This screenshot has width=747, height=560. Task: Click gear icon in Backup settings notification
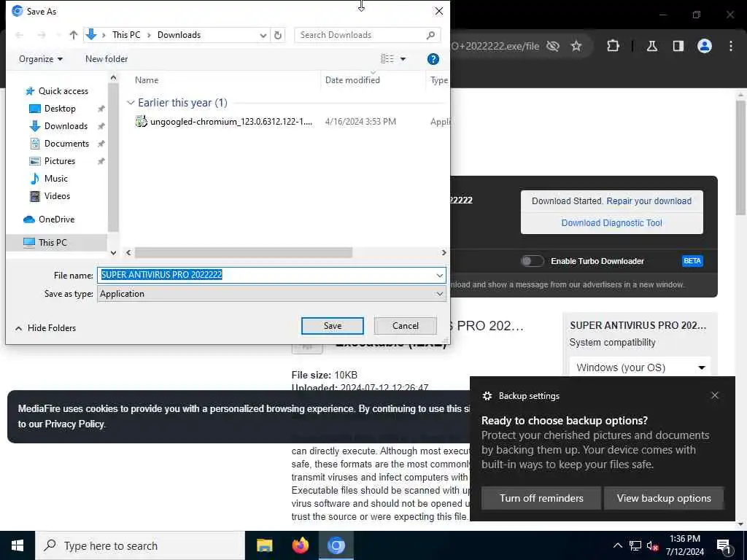point(487,396)
